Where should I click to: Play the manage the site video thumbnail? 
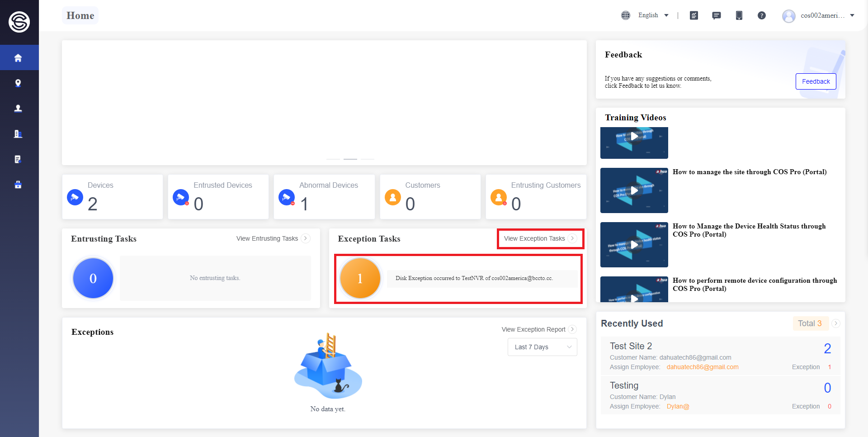point(634,190)
